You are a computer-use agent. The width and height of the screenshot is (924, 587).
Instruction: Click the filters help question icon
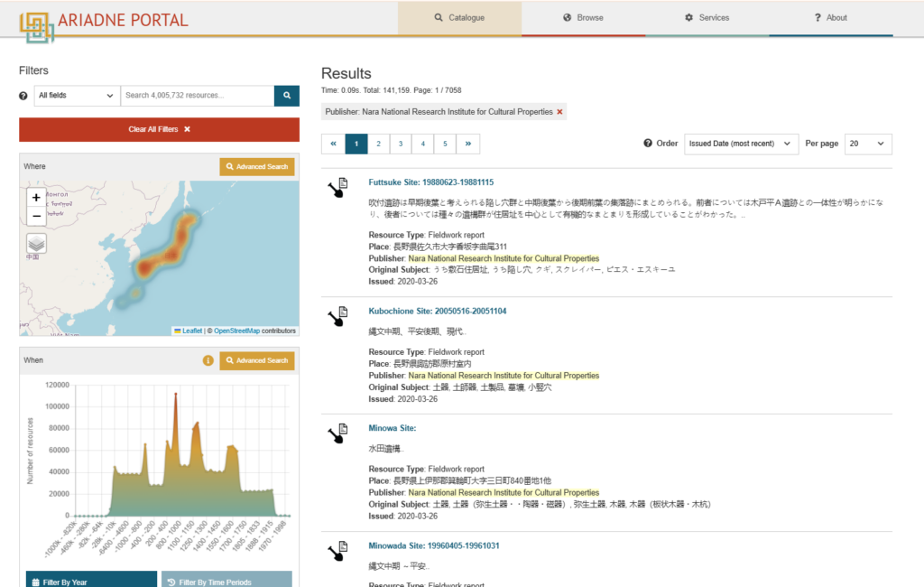(23, 96)
